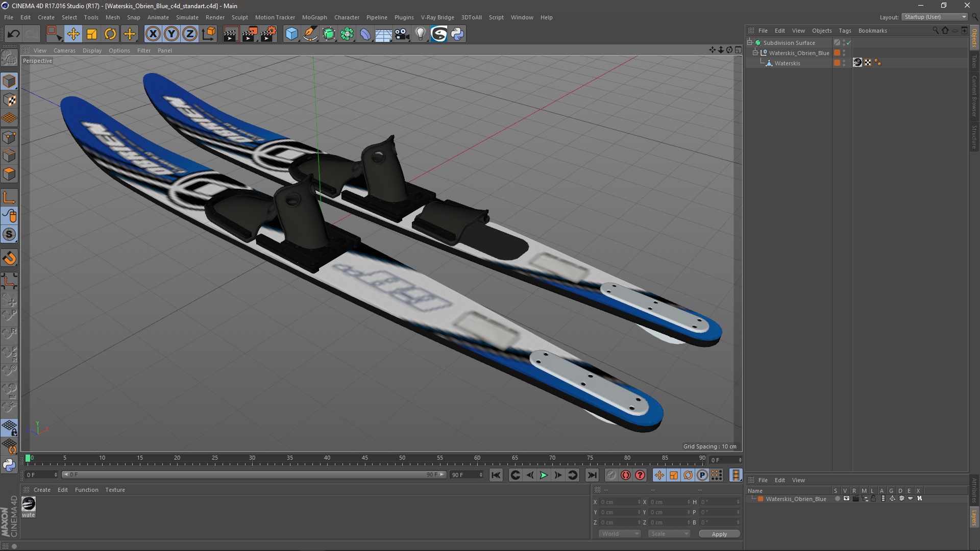Click the Waterskis material tag
This screenshot has height=551, width=980.
click(x=857, y=63)
